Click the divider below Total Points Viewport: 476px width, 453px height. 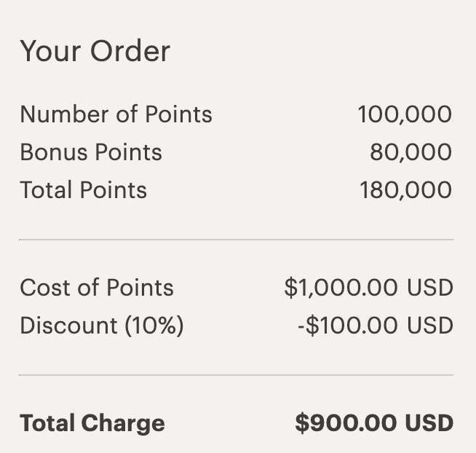tap(236, 240)
